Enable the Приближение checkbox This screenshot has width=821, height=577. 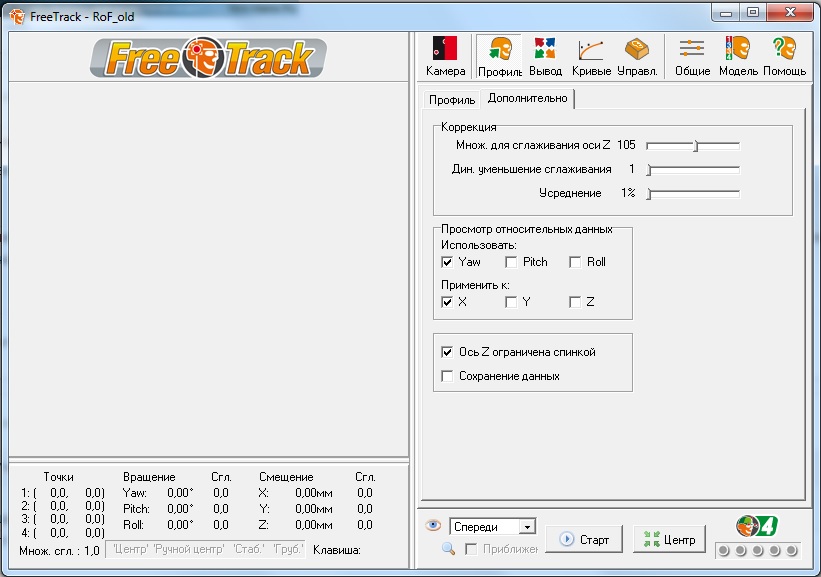coord(471,549)
